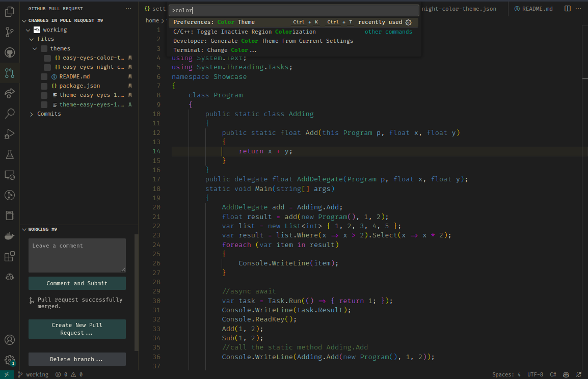The image size is (588, 379).
Task: Open package.json file in the tree
Action: (79, 86)
